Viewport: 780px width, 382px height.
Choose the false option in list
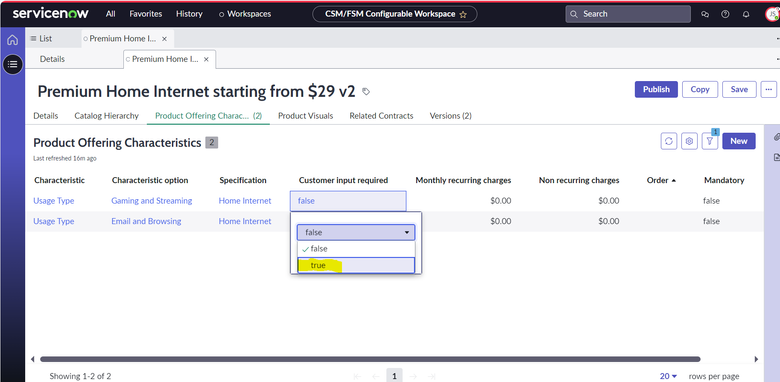[x=356, y=249]
